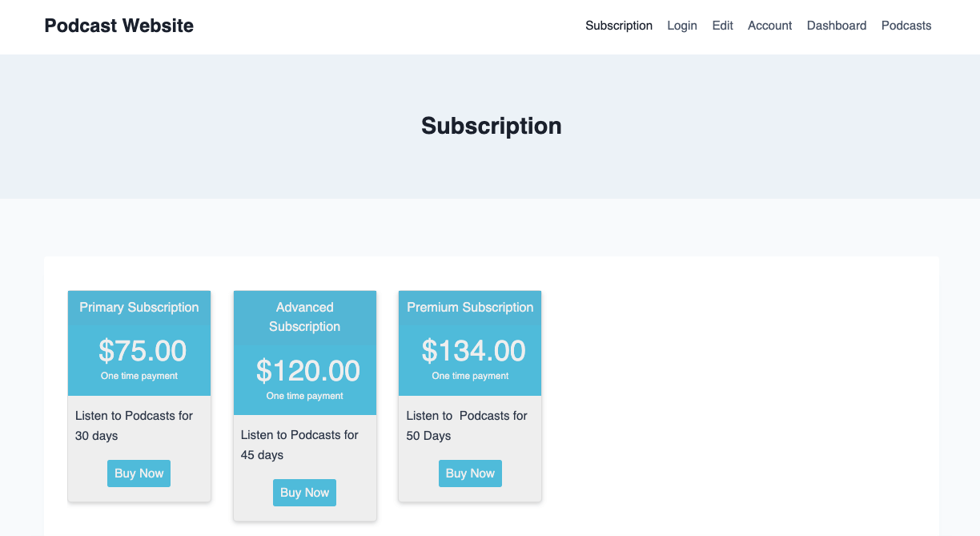
Task: Select the 45 days description text
Action: (x=299, y=445)
